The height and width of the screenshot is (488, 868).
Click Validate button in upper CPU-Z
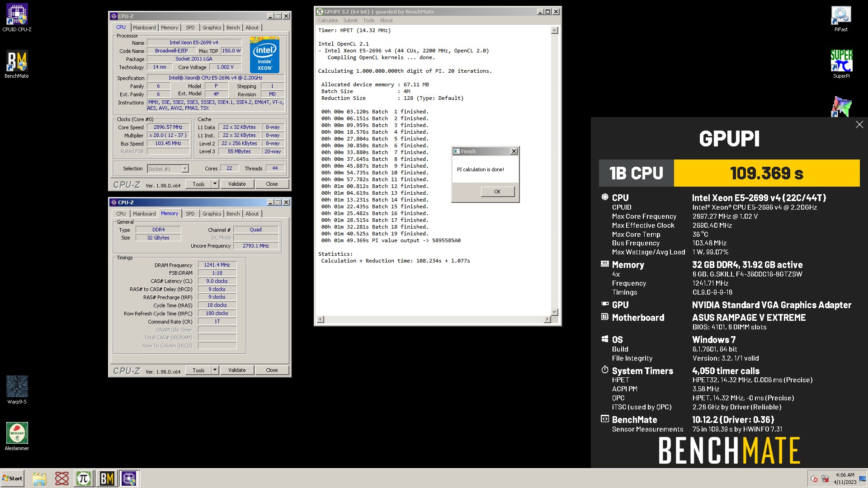click(237, 184)
